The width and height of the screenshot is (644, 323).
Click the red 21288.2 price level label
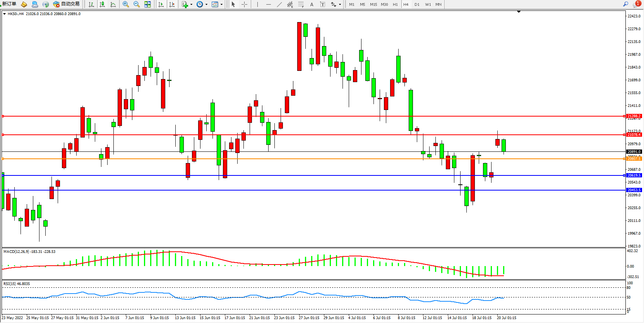[x=634, y=116]
